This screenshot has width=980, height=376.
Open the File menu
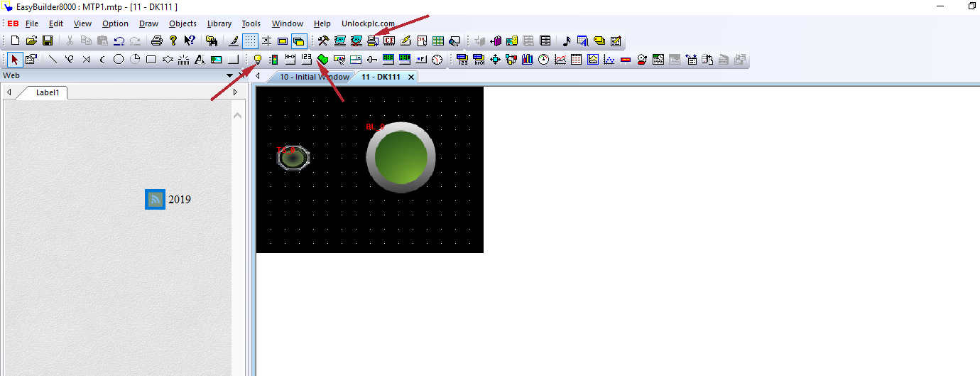click(x=32, y=23)
